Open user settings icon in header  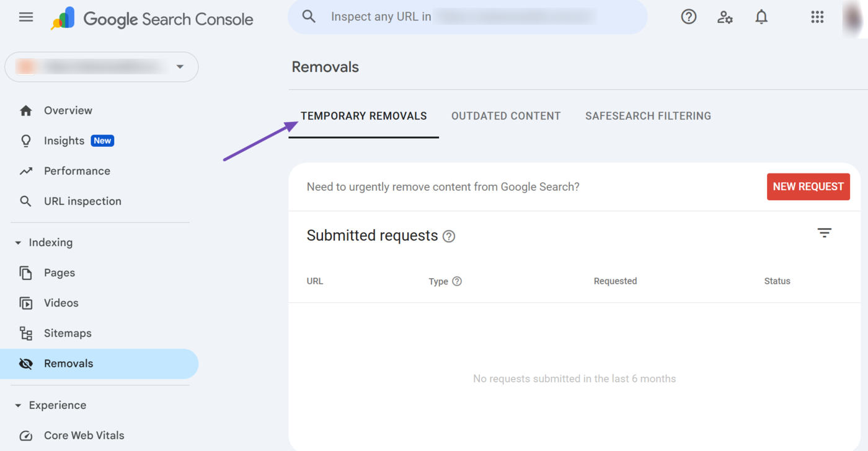(x=725, y=17)
